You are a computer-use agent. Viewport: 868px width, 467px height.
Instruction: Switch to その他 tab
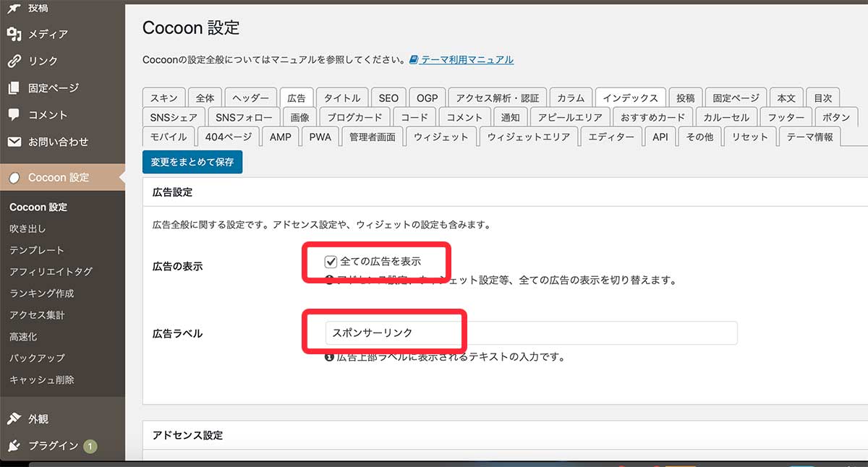click(x=699, y=137)
